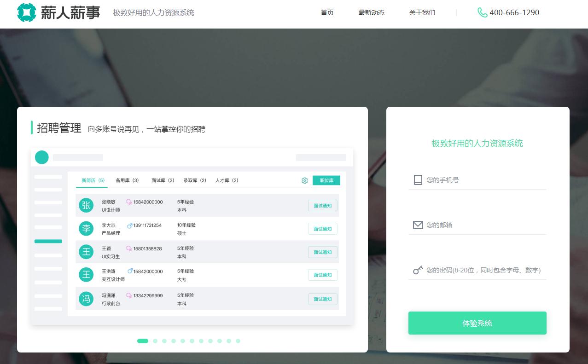
Task: Click the mobile phone icon in the 手机号 field
Action: coord(418,180)
